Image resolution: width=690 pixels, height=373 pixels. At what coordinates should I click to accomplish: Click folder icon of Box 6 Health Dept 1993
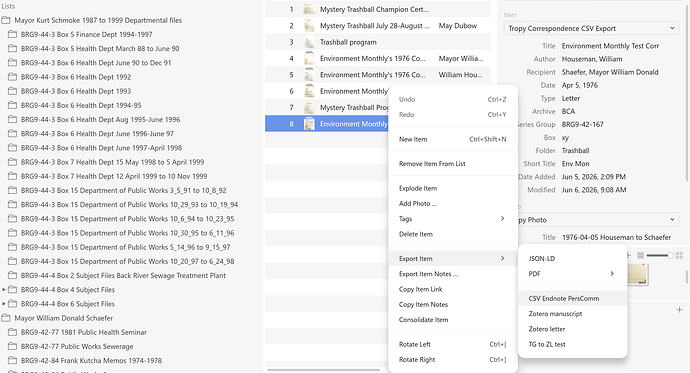click(13, 91)
